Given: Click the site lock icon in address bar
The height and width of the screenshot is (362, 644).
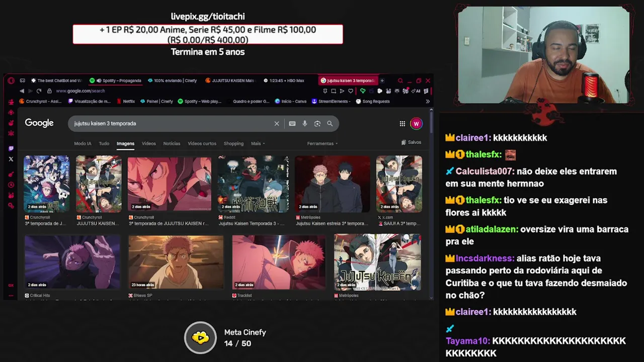Looking at the screenshot, I should pos(49,91).
